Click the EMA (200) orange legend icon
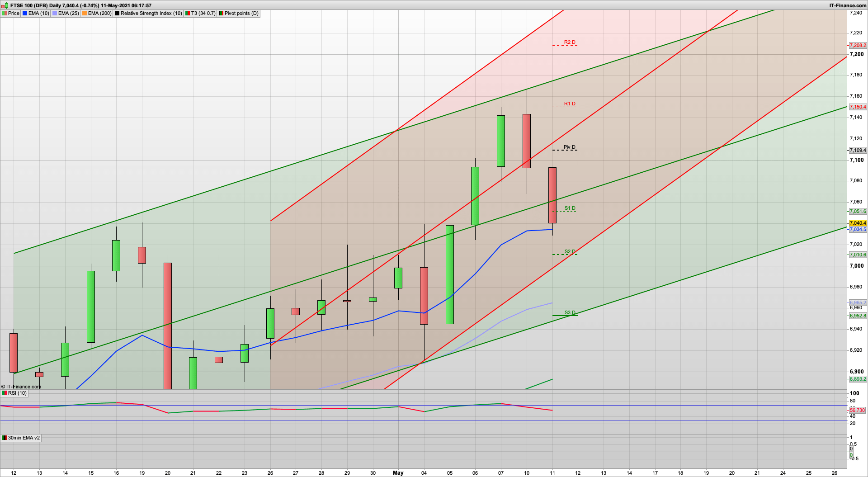The width and height of the screenshot is (868, 477). pyautogui.click(x=84, y=13)
